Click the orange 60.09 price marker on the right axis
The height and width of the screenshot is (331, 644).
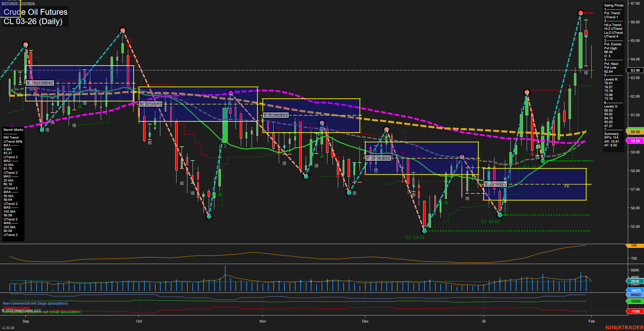pos(635,132)
